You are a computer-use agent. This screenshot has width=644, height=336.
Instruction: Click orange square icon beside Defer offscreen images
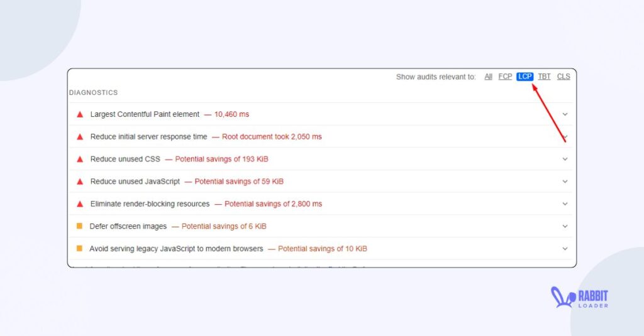pos(80,226)
